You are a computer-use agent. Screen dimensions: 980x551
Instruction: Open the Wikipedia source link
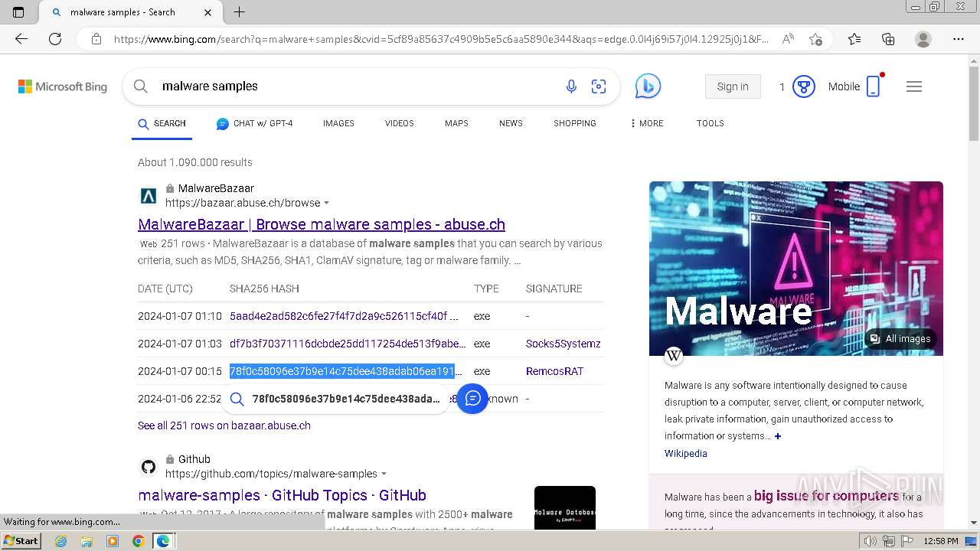pyautogui.click(x=686, y=454)
